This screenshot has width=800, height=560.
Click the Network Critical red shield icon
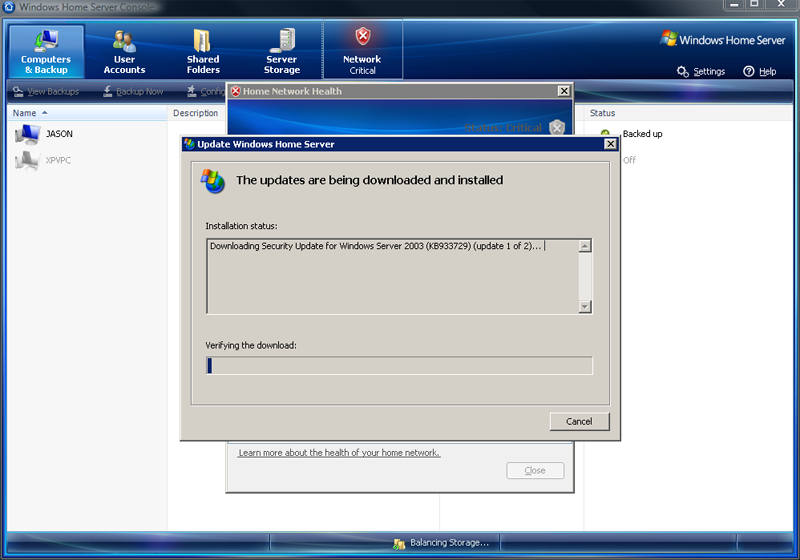click(363, 36)
